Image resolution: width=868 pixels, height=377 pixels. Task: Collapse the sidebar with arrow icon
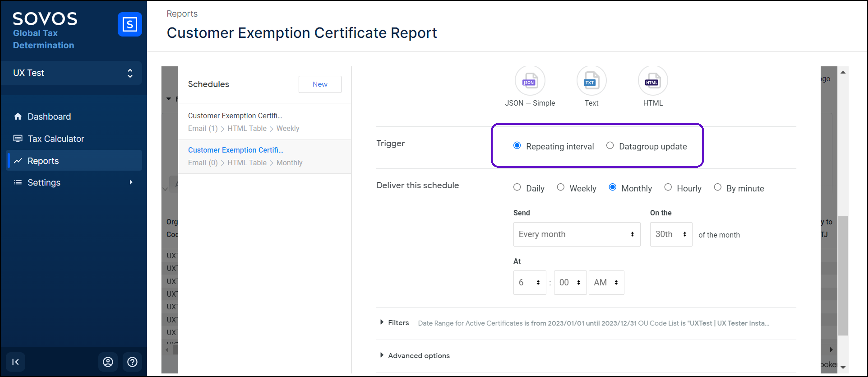pyautogui.click(x=16, y=362)
